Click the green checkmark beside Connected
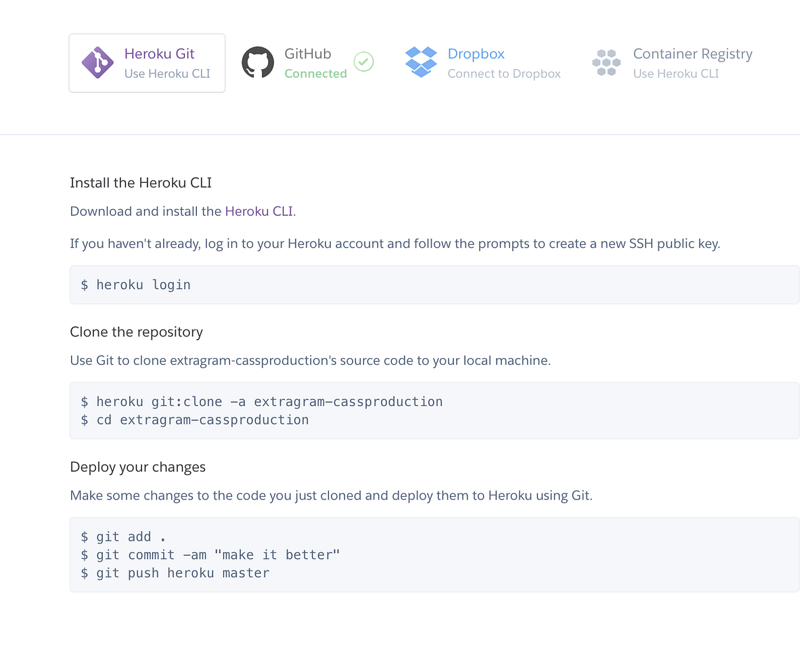The image size is (812, 649). coord(363,62)
